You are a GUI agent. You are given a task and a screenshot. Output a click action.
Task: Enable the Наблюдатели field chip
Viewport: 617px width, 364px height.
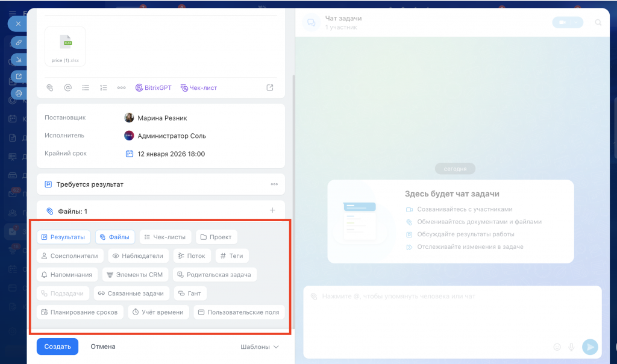coord(137,256)
